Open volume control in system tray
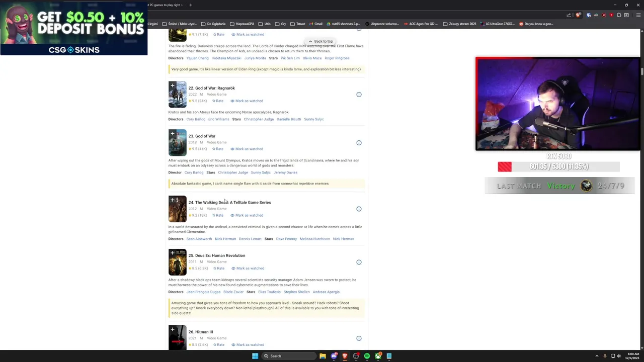644x362 pixels. (x=619, y=356)
